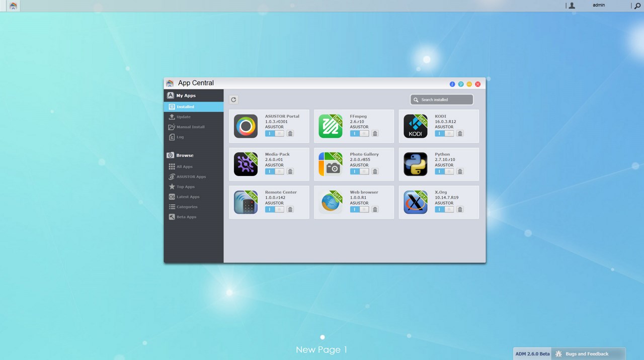The width and height of the screenshot is (644, 360).
Task: Toggle the Photo Gallery on/off switch
Action: (x=359, y=171)
